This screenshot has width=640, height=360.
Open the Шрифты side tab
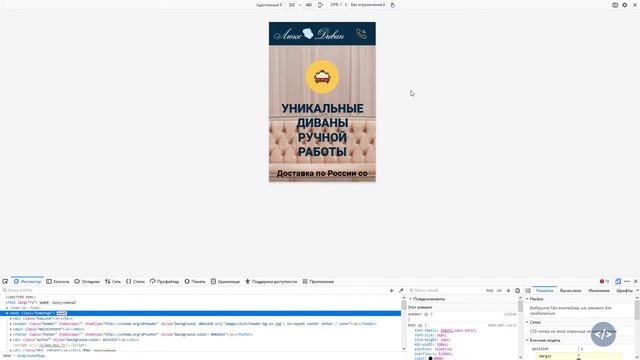click(x=624, y=290)
